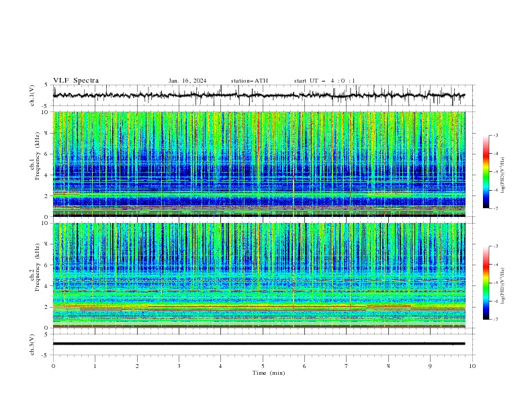Click the '10' tick on the time axis

click(x=472, y=366)
